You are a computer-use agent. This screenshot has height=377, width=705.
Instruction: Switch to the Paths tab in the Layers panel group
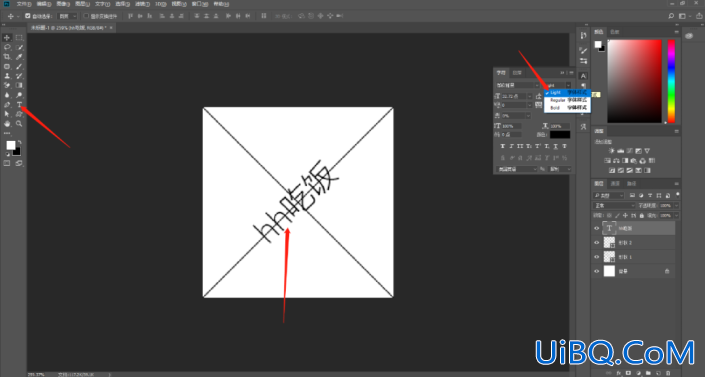(x=632, y=184)
